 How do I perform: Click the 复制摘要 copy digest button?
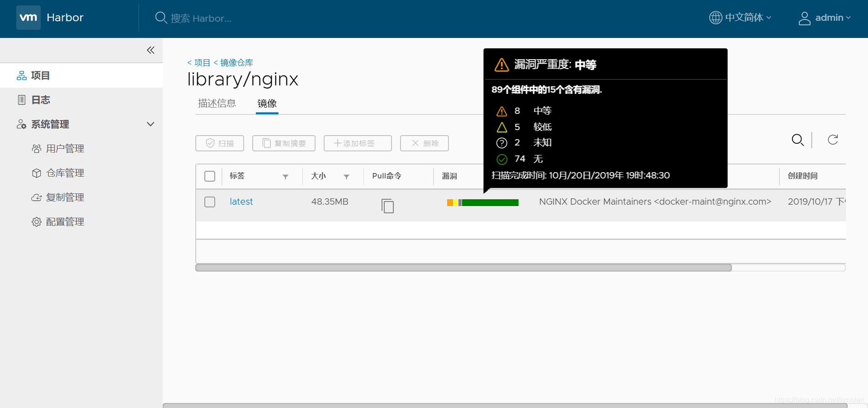point(284,143)
